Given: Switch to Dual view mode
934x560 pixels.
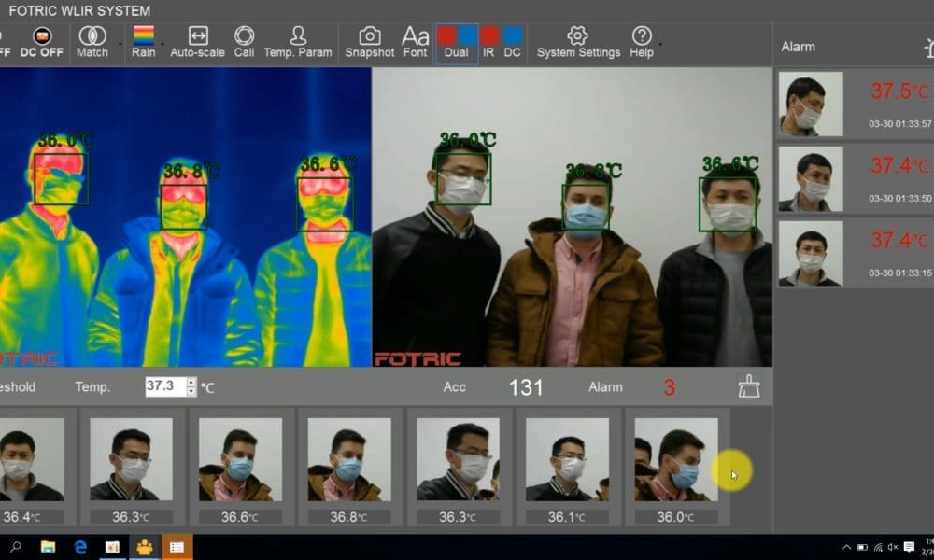Looking at the screenshot, I should click(457, 41).
